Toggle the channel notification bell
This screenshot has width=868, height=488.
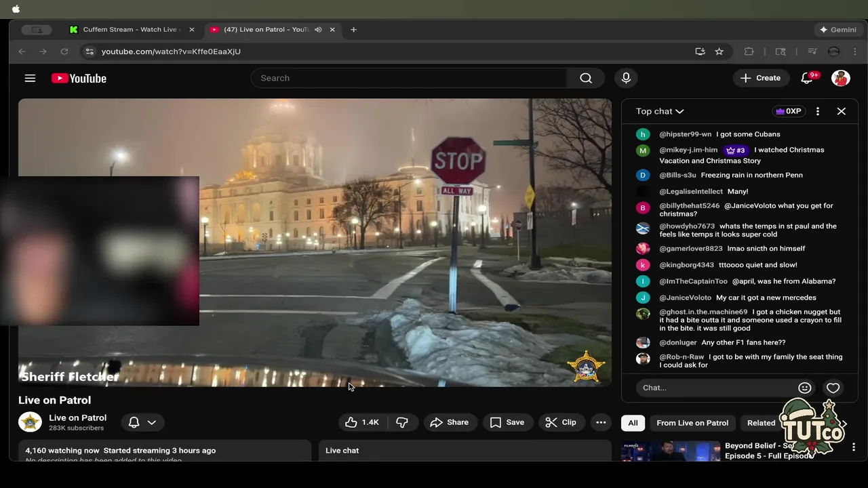[x=134, y=422]
